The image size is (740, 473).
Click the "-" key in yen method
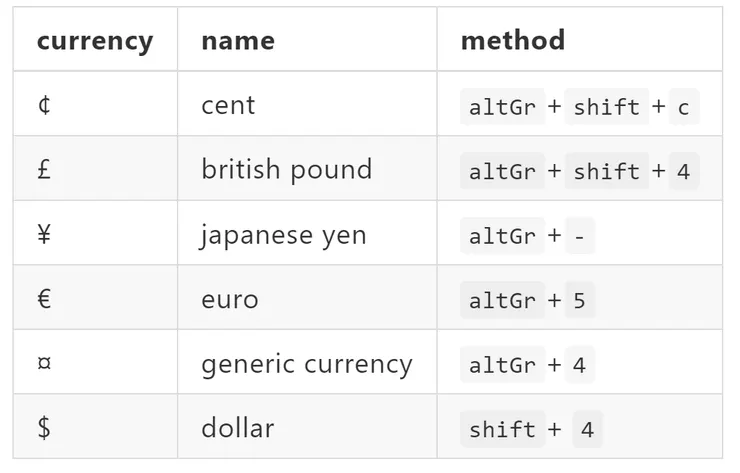(580, 237)
